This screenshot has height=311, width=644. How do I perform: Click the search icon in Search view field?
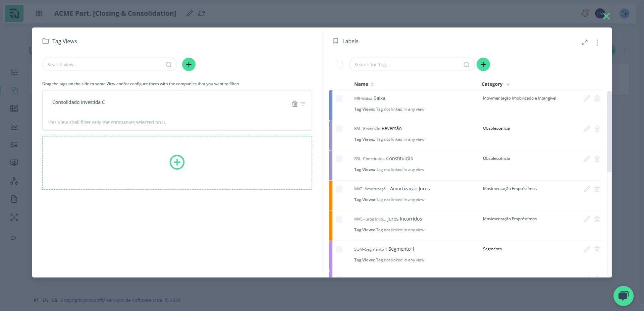point(169,65)
